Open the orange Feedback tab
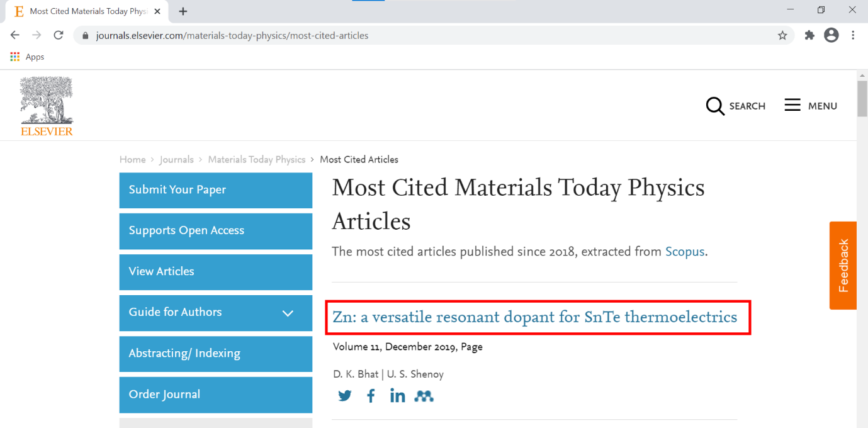The height and width of the screenshot is (428, 868). coord(843,266)
